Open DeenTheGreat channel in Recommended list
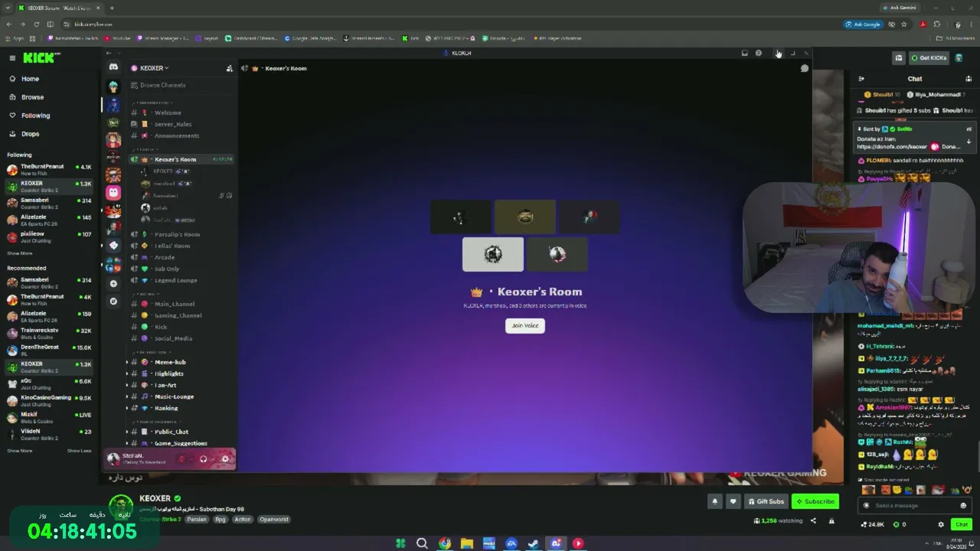Screen dimensions: 980x551 point(49,350)
